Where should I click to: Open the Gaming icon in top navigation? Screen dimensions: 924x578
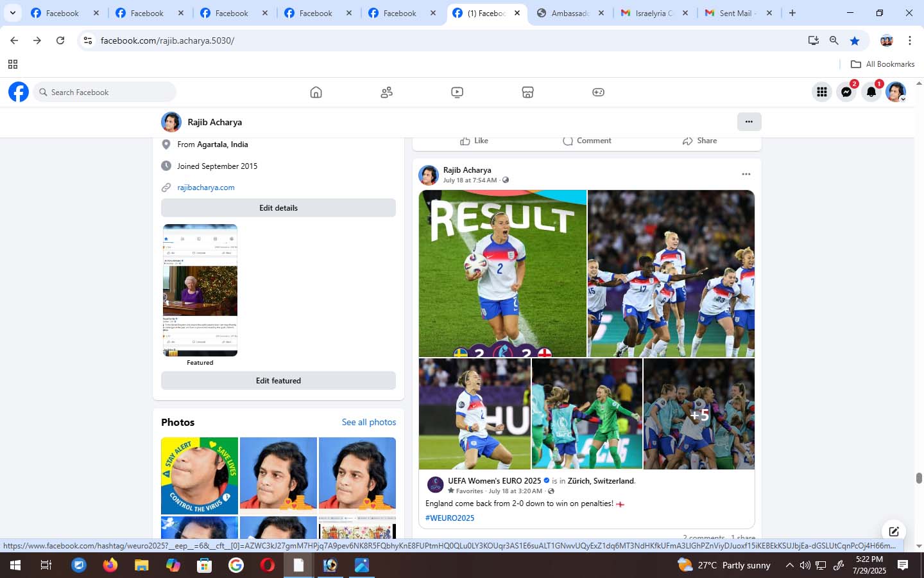[x=598, y=92]
